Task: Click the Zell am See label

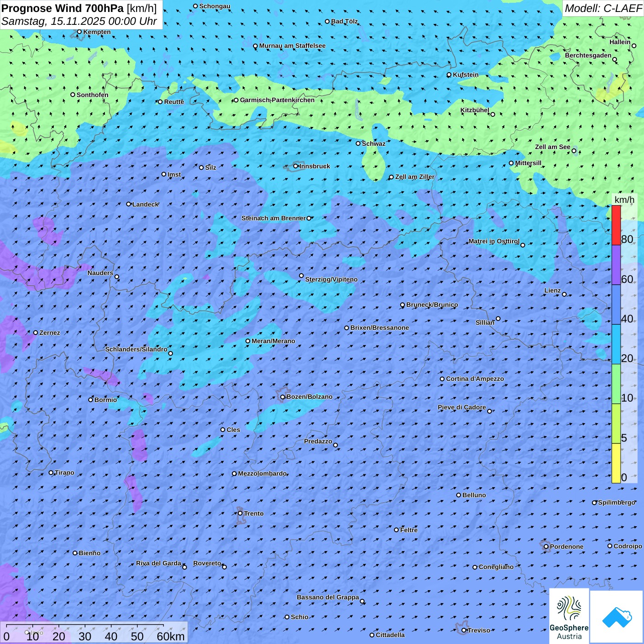Action: [552, 147]
